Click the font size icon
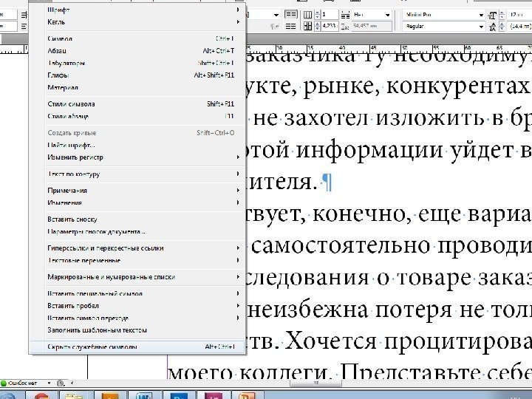 (492, 15)
